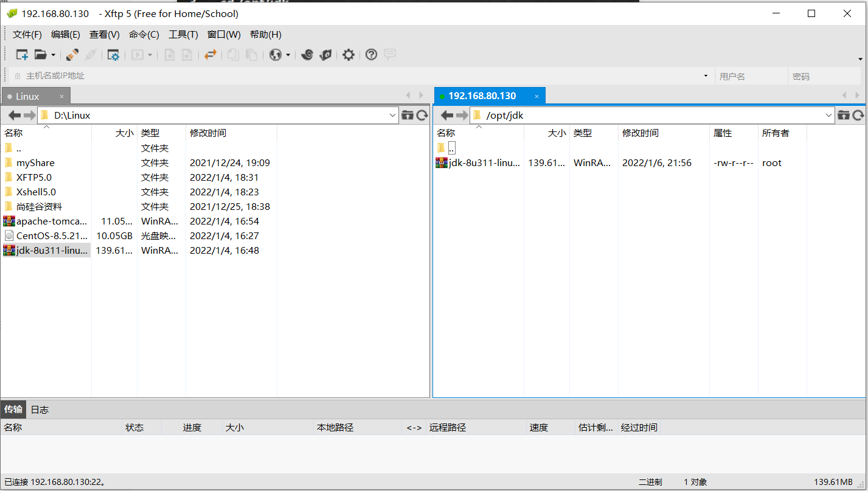Viewport: 868px width, 491px height.
Task: Select the remote parent '..' folder
Action: click(451, 148)
